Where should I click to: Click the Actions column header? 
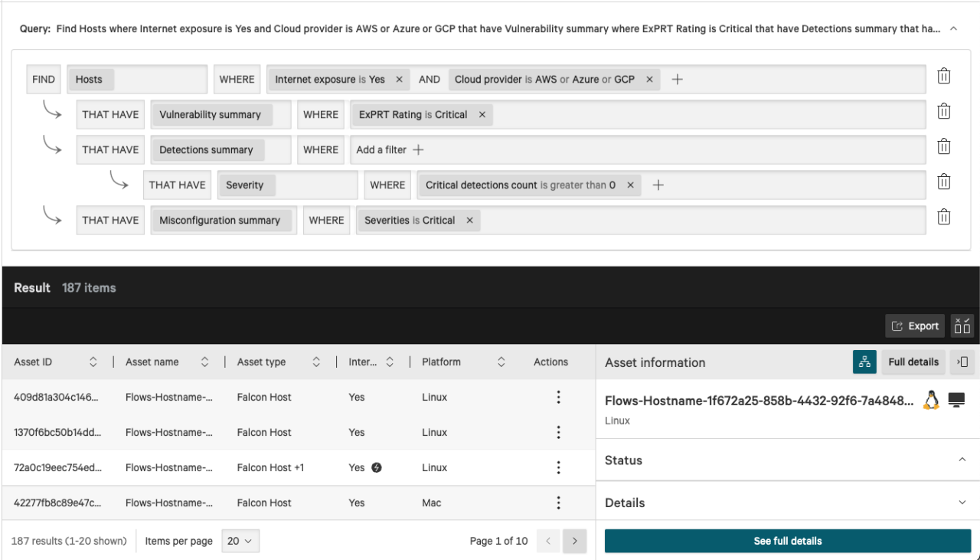(x=550, y=362)
